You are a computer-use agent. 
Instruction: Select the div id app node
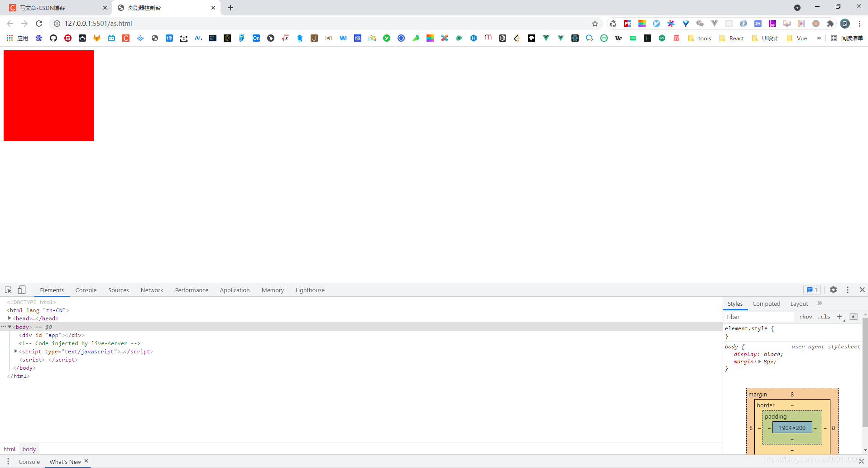point(52,335)
